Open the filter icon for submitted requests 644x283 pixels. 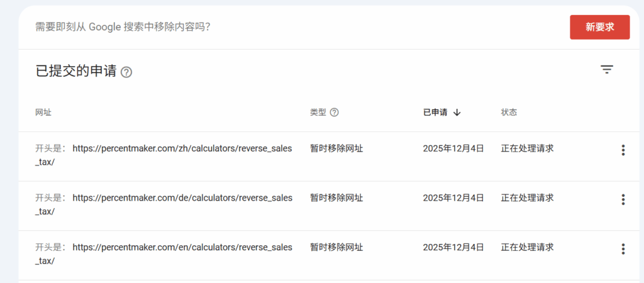[606, 70]
